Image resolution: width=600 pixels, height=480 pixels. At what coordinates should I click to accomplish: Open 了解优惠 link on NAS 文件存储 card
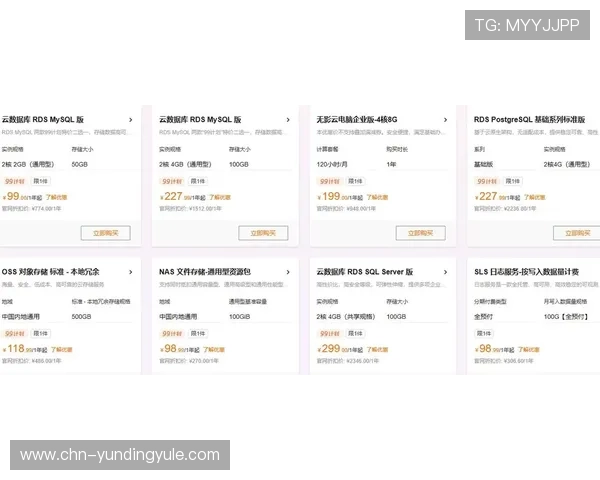coord(214,350)
